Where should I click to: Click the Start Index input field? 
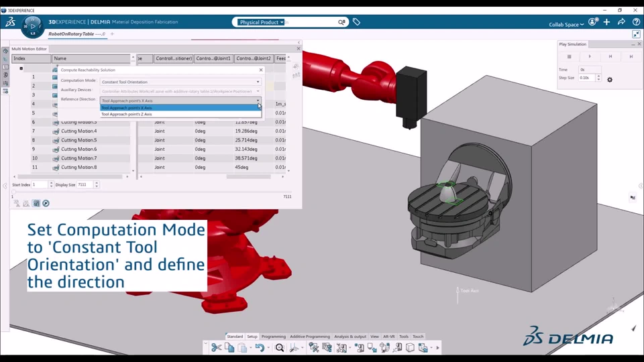tap(40, 185)
